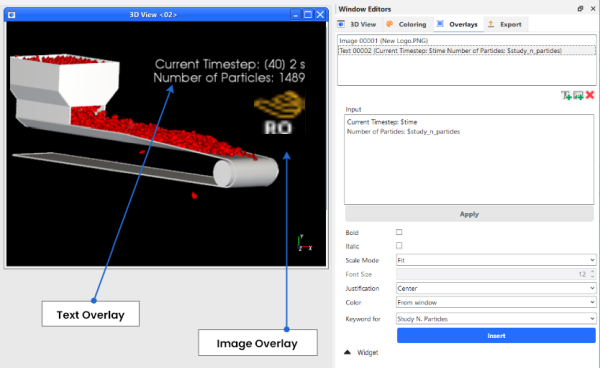This screenshot has height=368, width=600.
Task: Click the XYZ axis triad in 3D view
Action: point(304,243)
